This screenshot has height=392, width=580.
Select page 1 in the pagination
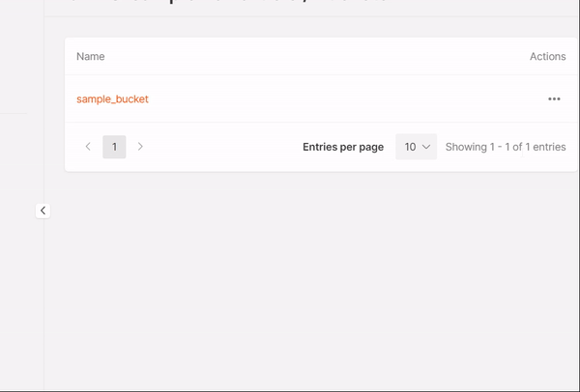coord(114,147)
